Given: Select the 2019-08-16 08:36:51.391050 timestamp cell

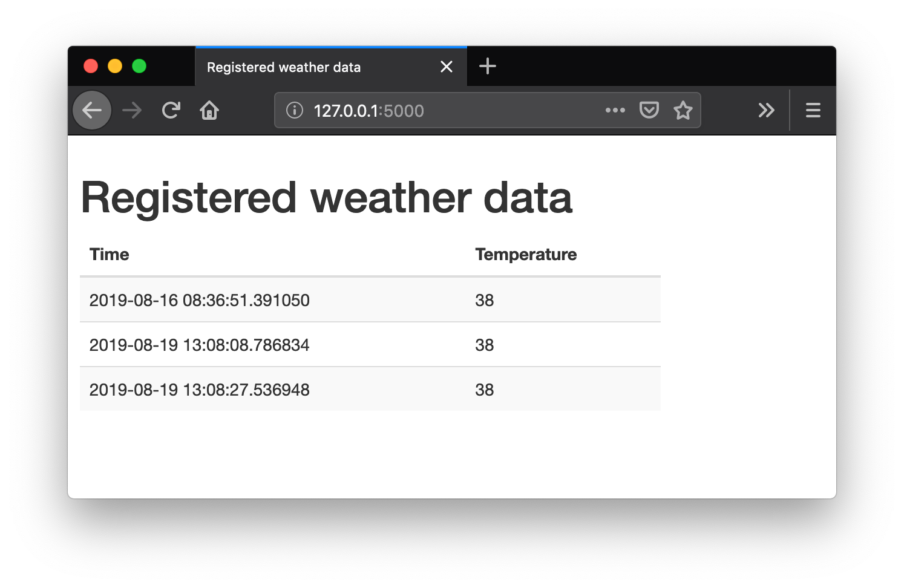Looking at the screenshot, I should tap(199, 300).
